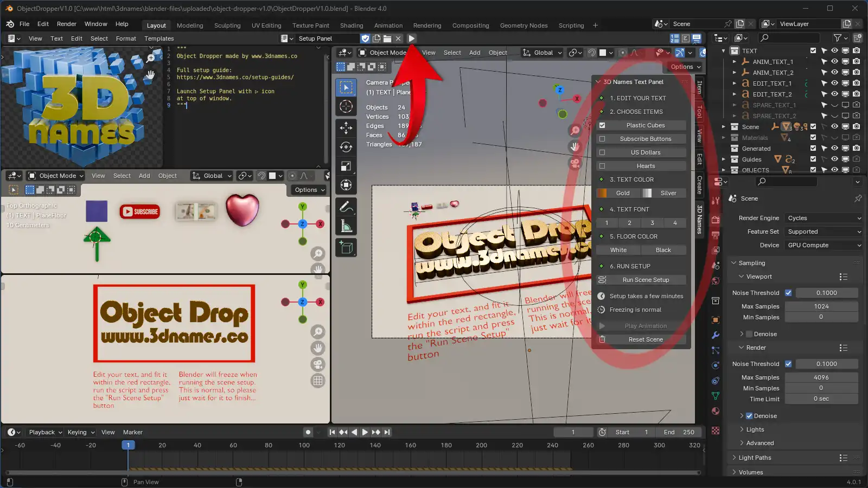
Task: Open the Render menu
Action: pos(67,24)
